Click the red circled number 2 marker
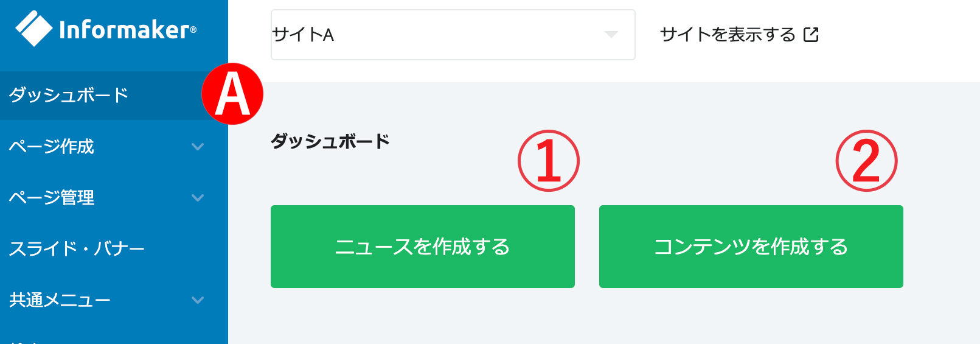Viewport: 980px width, 344px height. click(x=866, y=161)
